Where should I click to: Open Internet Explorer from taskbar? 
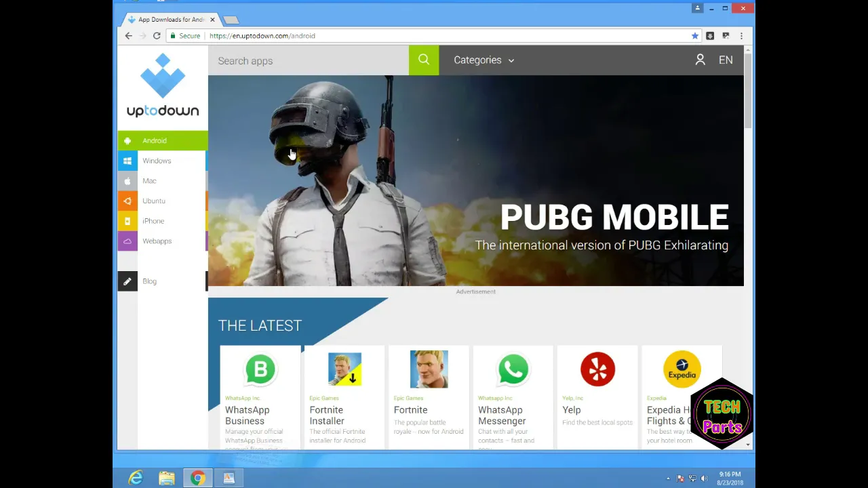pyautogui.click(x=136, y=479)
